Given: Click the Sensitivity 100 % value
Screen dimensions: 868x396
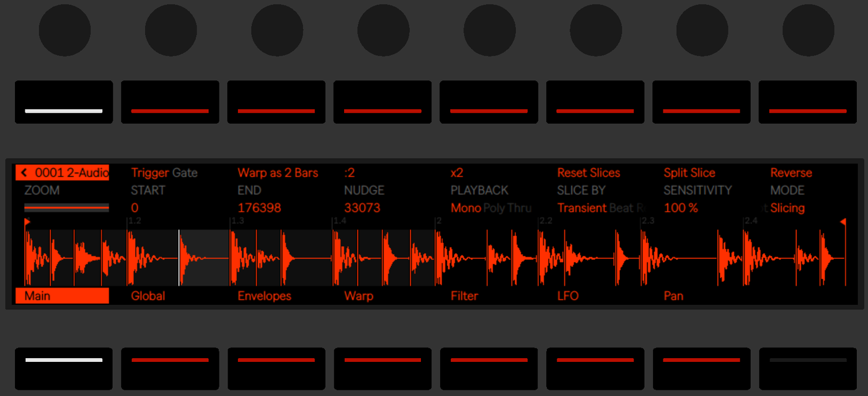Looking at the screenshot, I should point(681,208).
